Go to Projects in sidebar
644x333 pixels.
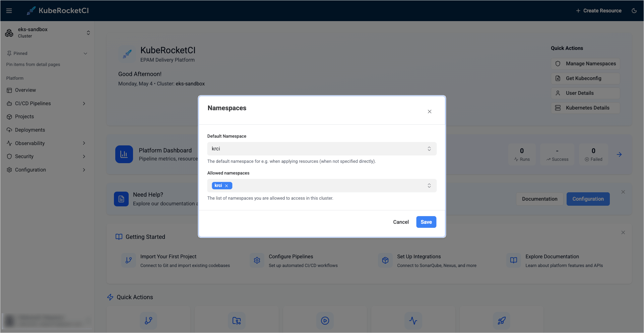(47, 117)
